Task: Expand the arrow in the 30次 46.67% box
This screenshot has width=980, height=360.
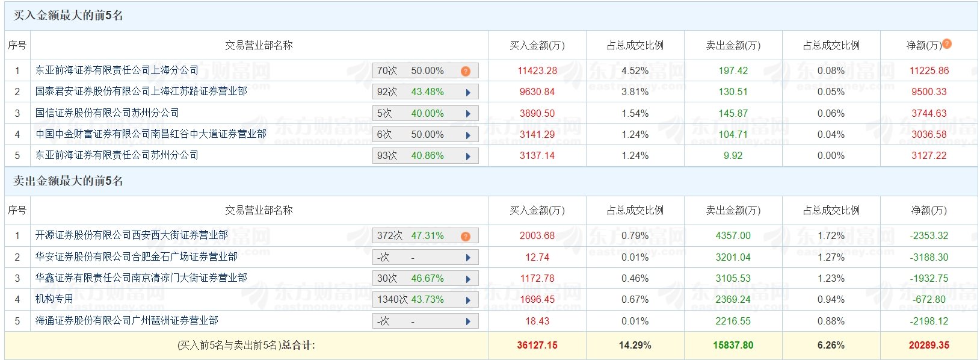Action: click(468, 279)
